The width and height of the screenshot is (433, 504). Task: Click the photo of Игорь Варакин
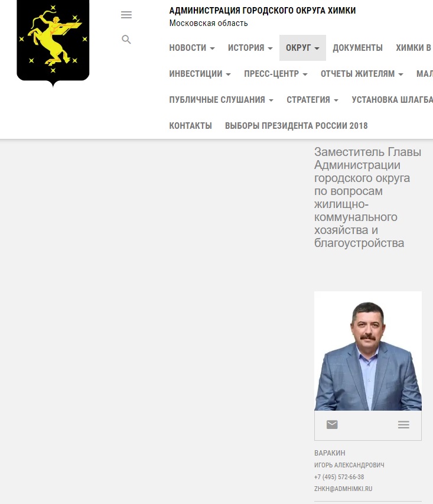(x=368, y=351)
